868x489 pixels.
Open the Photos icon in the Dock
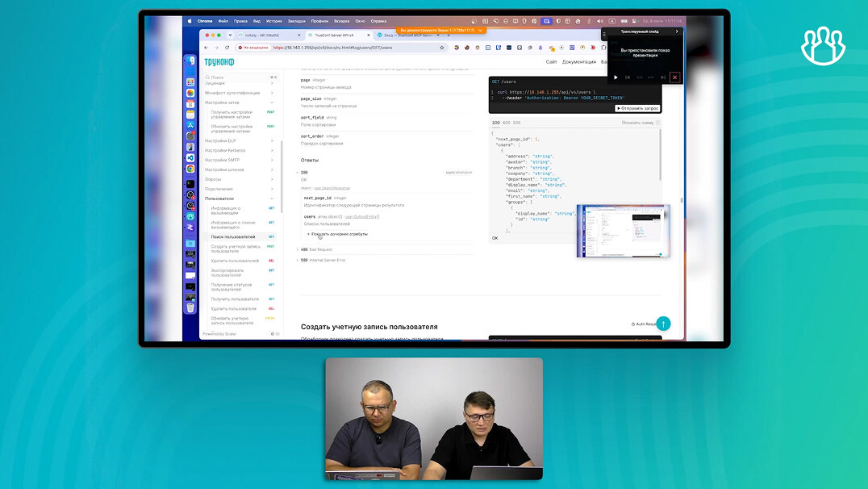point(190,93)
